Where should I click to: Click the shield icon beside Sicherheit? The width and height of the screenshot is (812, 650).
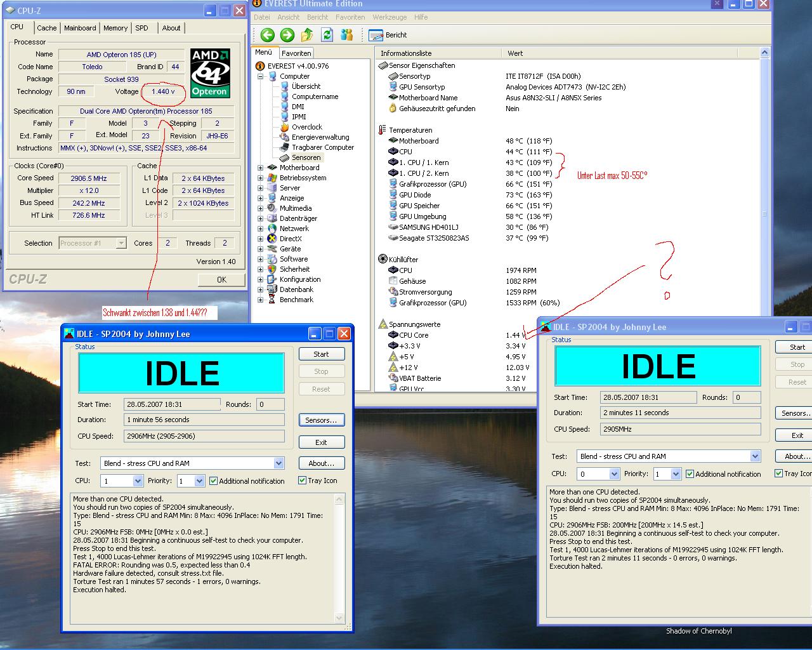(x=273, y=269)
